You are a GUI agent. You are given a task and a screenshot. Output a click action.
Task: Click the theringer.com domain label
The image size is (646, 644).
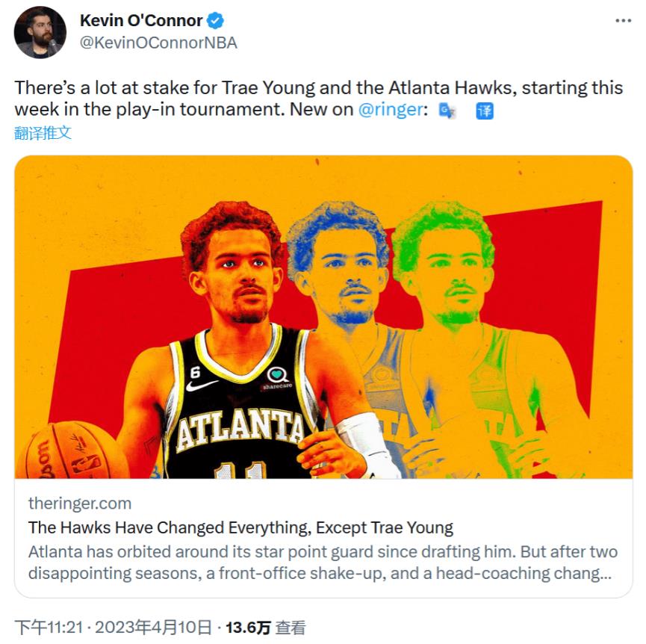(x=80, y=504)
